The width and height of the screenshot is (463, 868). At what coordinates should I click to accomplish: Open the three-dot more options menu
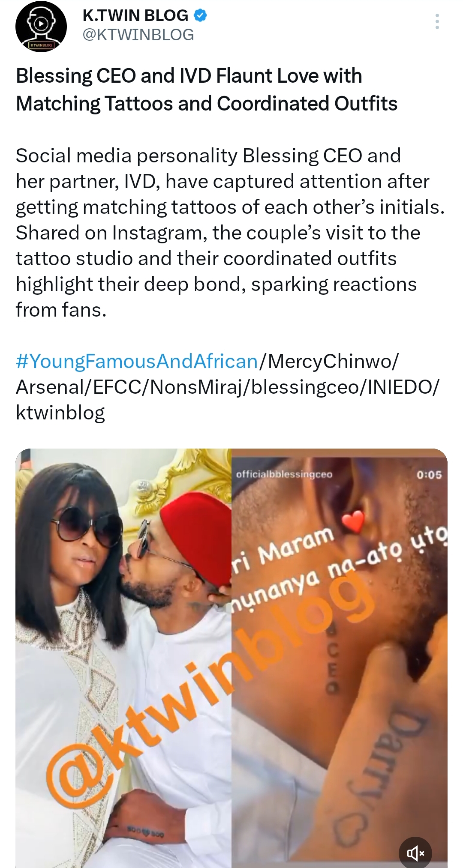pyautogui.click(x=437, y=21)
